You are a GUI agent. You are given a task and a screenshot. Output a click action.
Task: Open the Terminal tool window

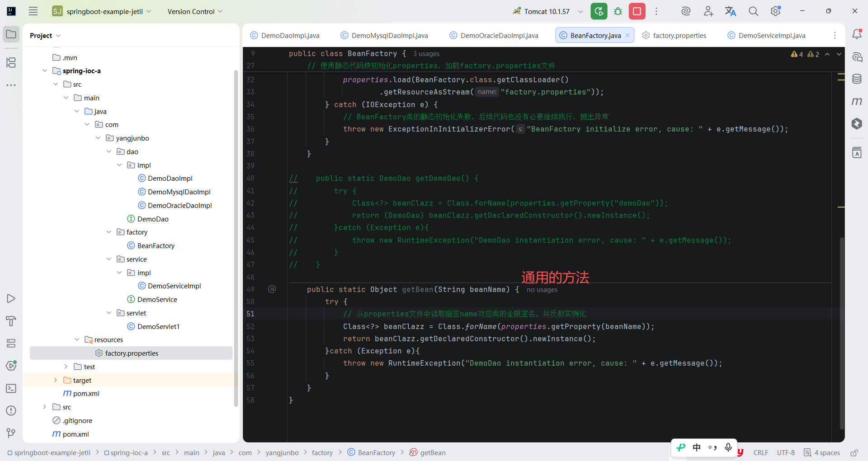pyautogui.click(x=11, y=388)
